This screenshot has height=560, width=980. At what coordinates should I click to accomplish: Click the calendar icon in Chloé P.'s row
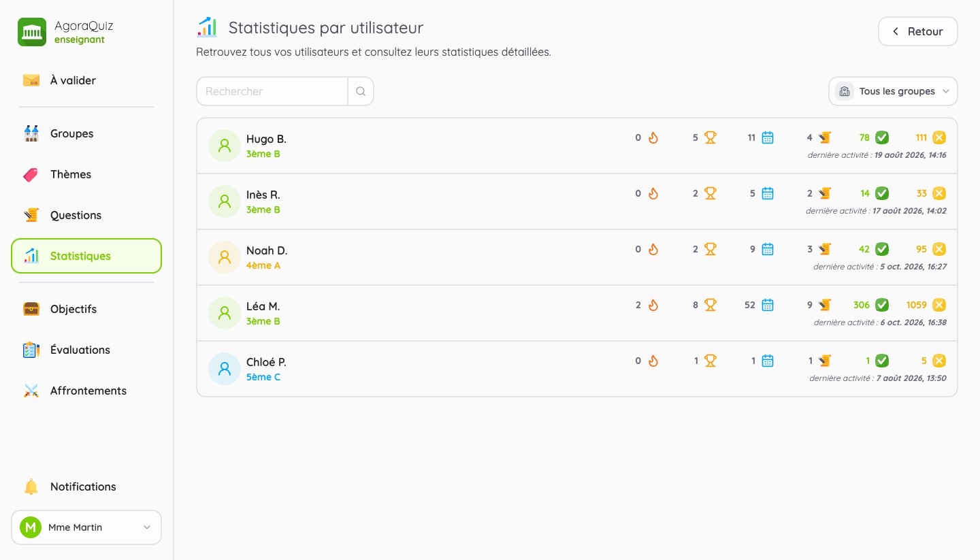pyautogui.click(x=768, y=361)
